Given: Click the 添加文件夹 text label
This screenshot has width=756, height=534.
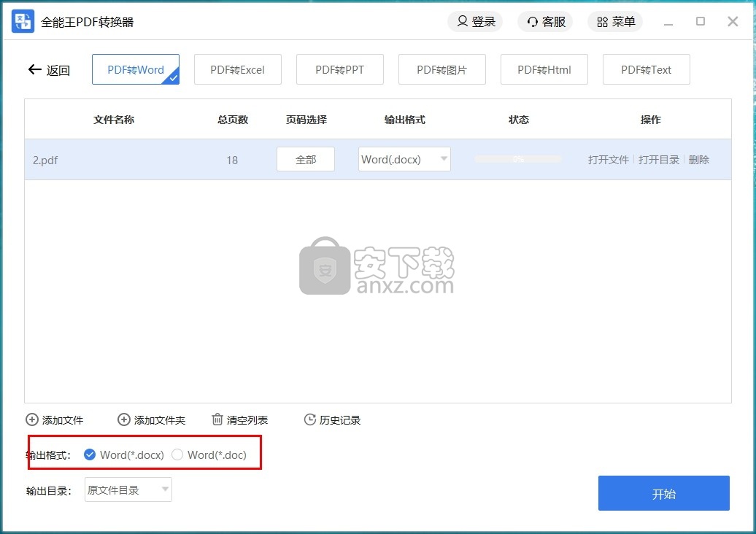Looking at the screenshot, I should 160,420.
